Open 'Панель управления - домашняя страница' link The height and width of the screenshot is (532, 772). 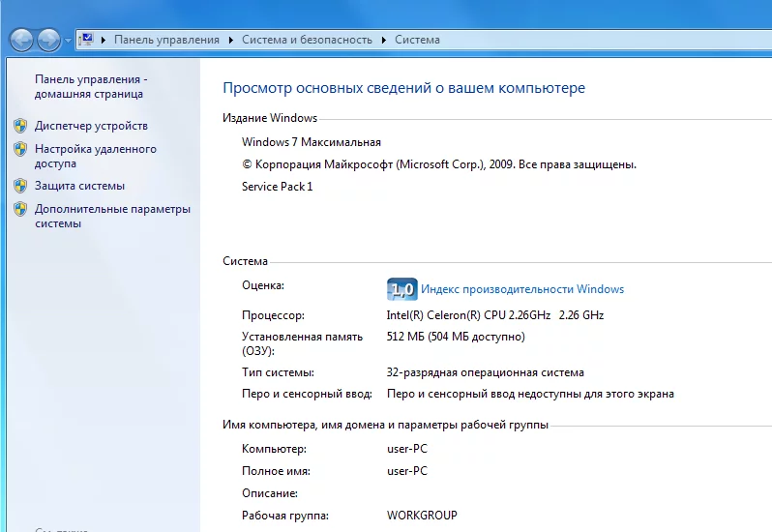[91, 87]
